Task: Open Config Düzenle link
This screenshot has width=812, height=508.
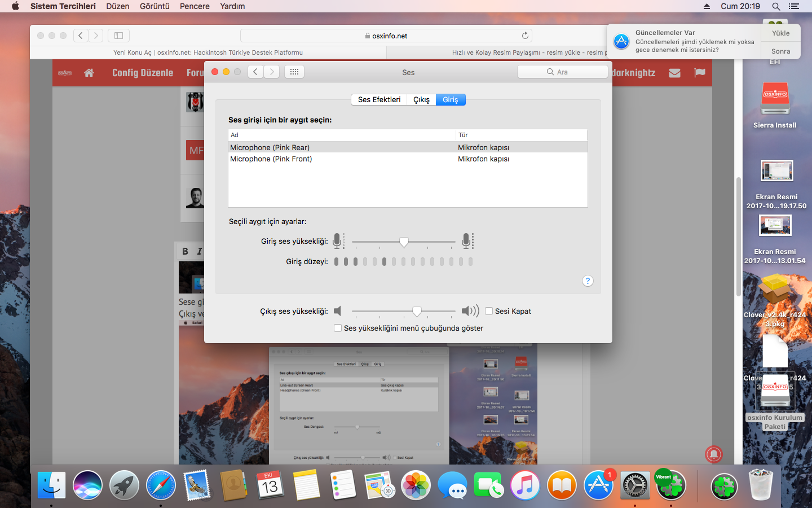Action: click(143, 73)
